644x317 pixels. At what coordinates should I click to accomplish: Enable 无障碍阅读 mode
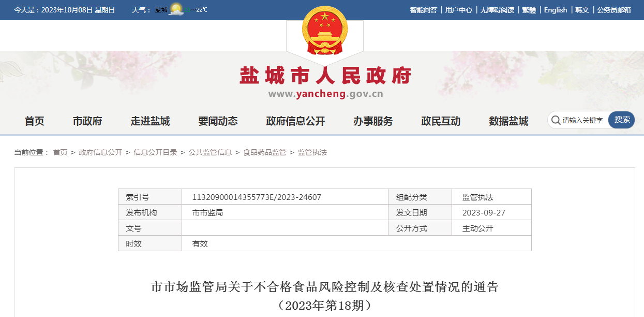coord(497,10)
